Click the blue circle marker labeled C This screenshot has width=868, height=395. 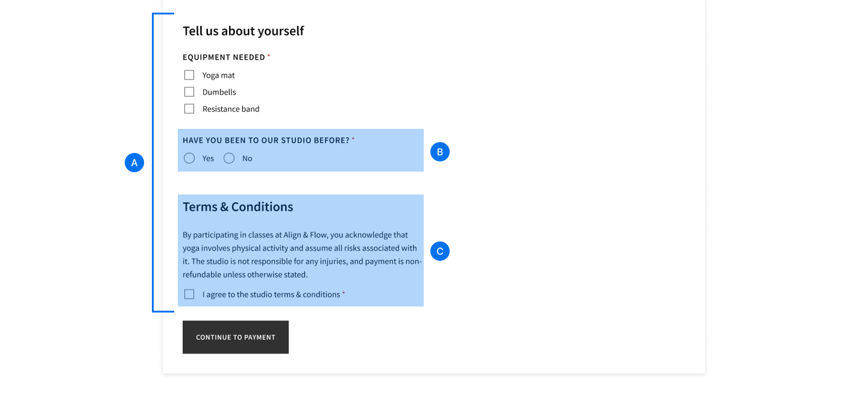click(440, 251)
